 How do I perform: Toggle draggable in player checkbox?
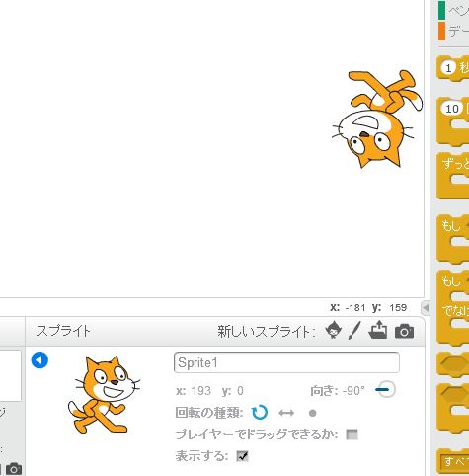click(x=352, y=435)
